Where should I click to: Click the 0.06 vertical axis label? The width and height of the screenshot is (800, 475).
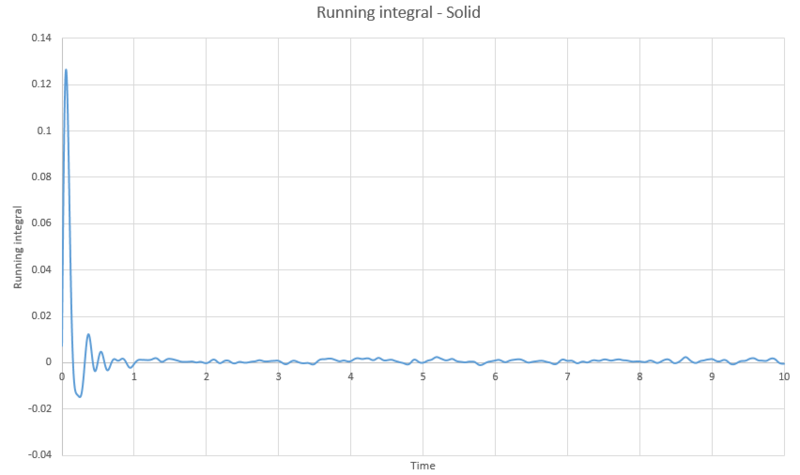pyautogui.click(x=41, y=223)
